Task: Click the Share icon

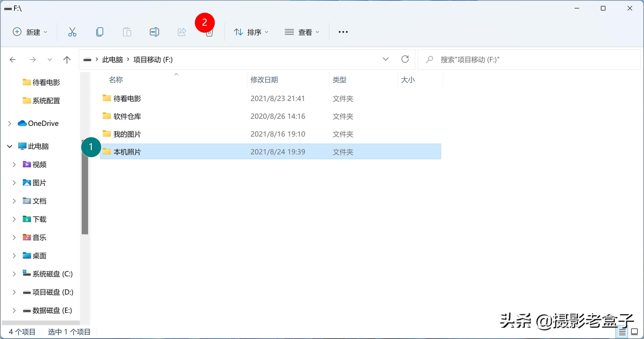Action: 182,32
